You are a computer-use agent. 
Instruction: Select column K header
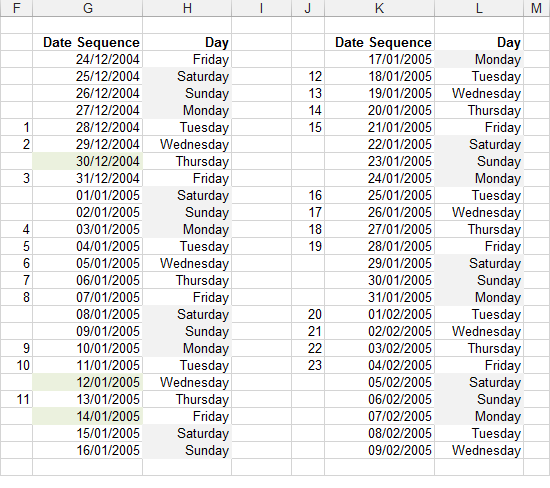tap(380, 8)
